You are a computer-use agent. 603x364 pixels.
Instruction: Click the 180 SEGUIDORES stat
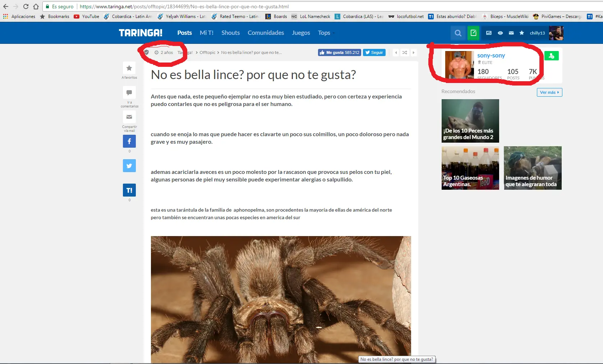click(x=489, y=74)
